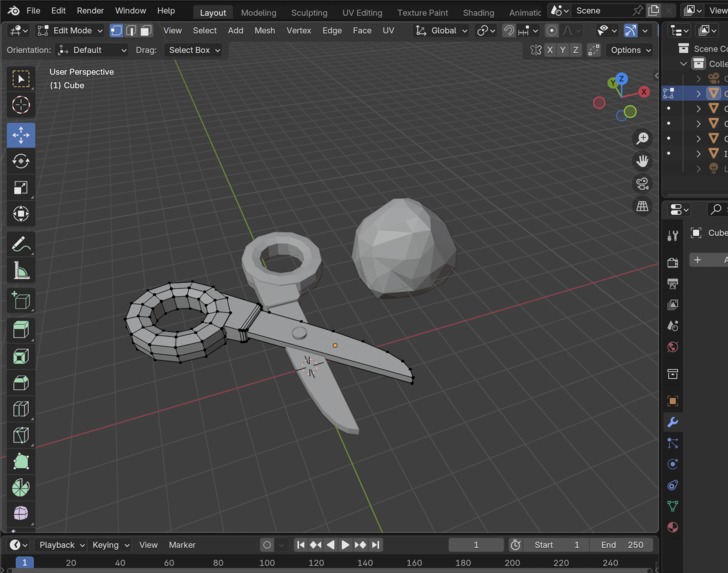728x573 pixels.
Task: Click the pan view hand icon
Action: (x=643, y=161)
